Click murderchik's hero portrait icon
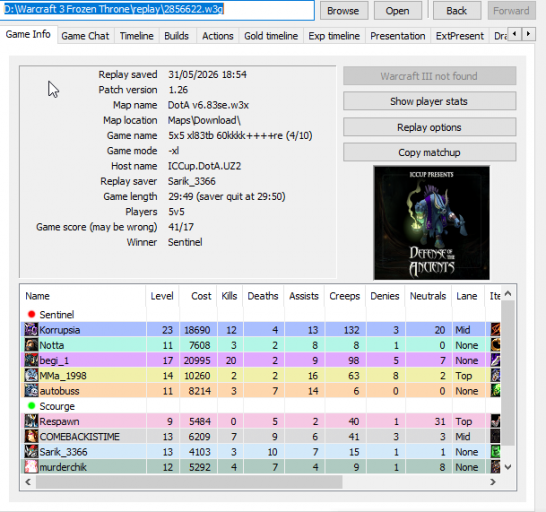The height and width of the screenshot is (512, 546). coord(31,467)
